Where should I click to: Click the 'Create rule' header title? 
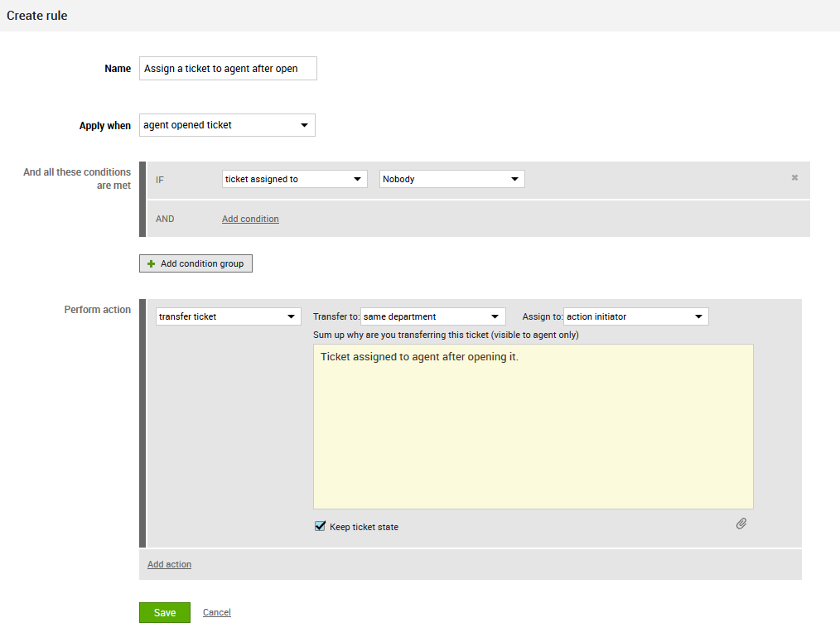pos(37,16)
